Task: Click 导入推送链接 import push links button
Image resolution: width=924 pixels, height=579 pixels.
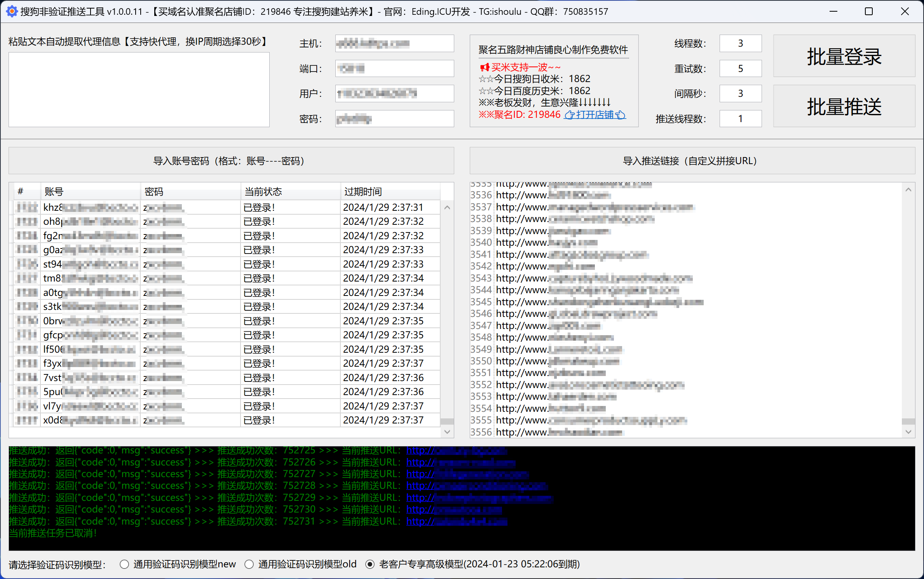Action: pyautogui.click(x=692, y=161)
